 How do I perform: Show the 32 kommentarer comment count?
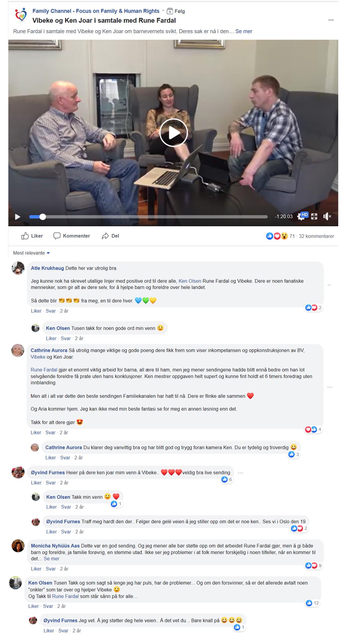(x=316, y=236)
